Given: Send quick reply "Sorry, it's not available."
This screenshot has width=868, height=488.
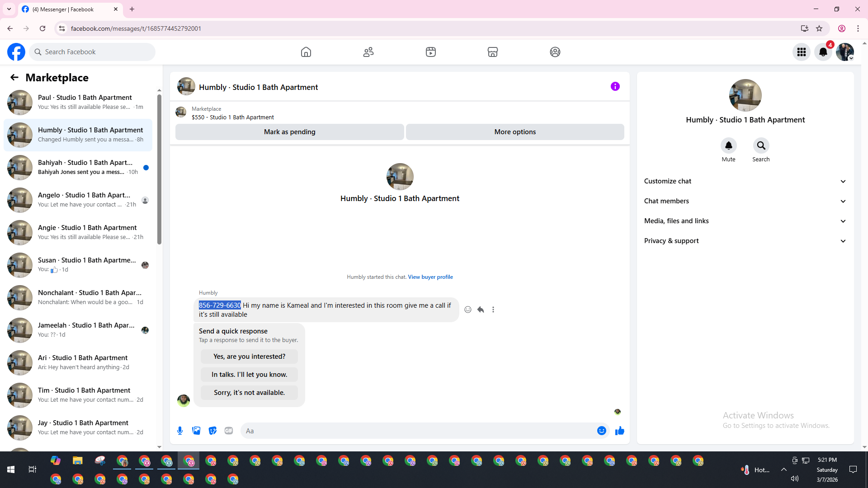Looking at the screenshot, I should (249, 393).
